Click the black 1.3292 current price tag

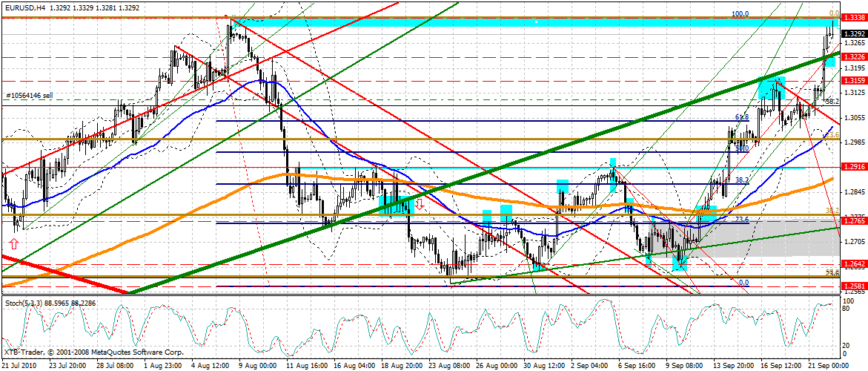(x=853, y=33)
